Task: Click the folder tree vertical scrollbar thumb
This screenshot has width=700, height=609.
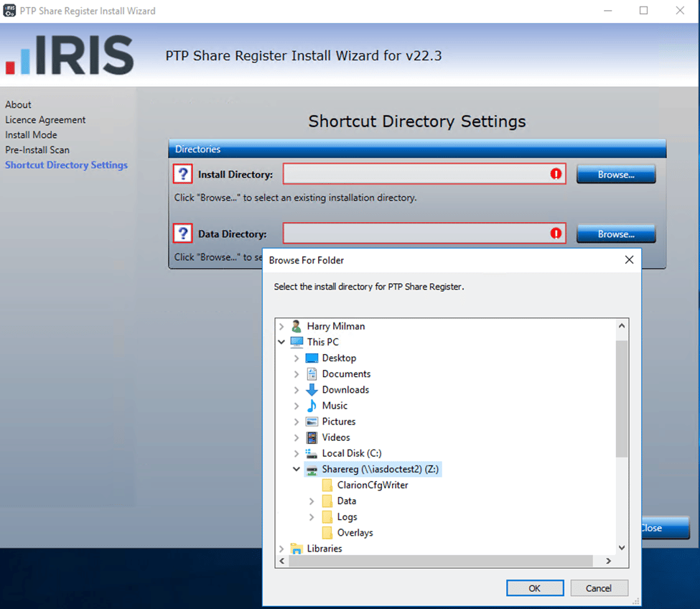Action: point(622,399)
